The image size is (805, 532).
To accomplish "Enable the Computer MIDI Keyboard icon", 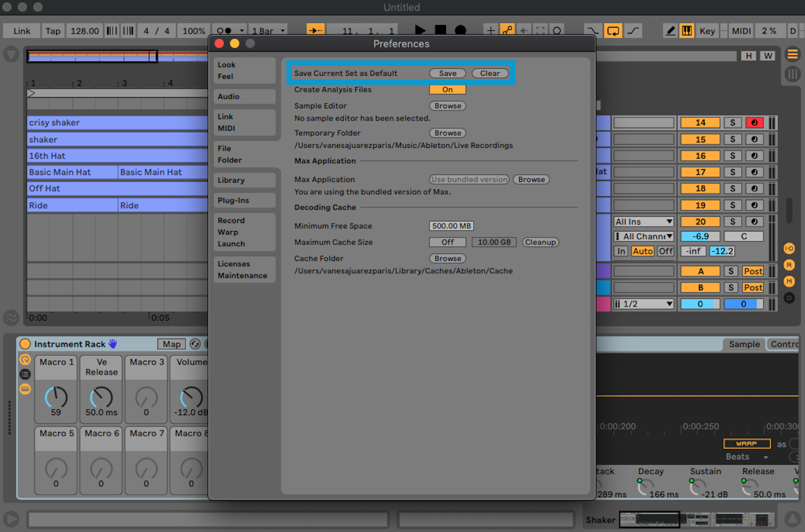I will click(x=687, y=30).
